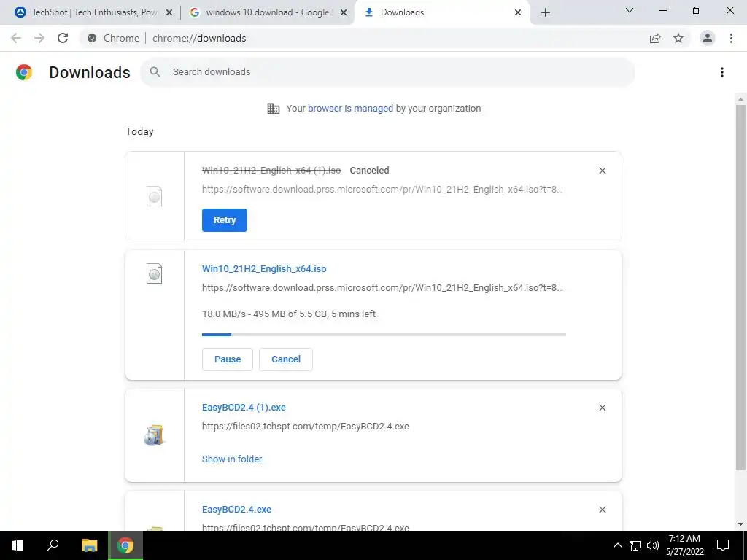Open the profile avatar menu
This screenshot has width=747, height=560.
708,38
